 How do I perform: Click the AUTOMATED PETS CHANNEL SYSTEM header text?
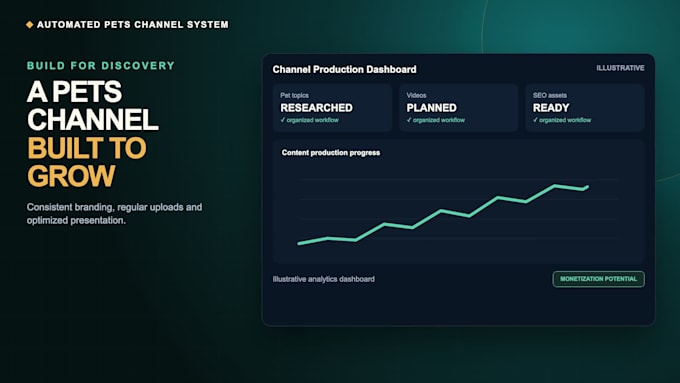tap(133, 25)
